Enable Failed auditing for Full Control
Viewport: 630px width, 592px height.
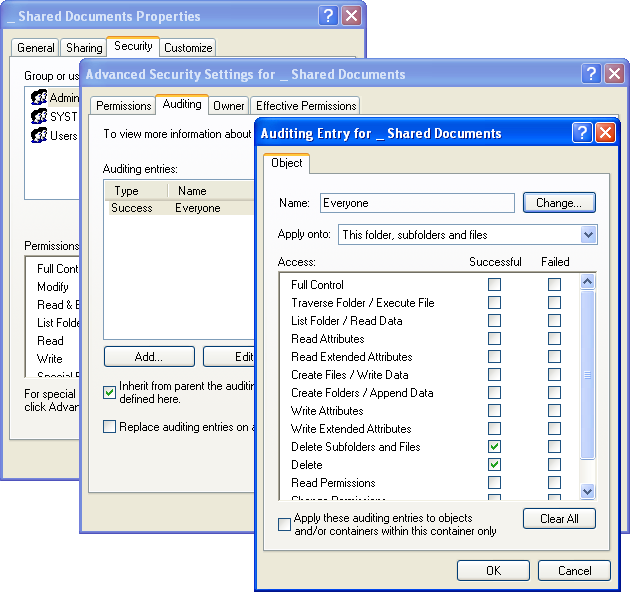point(554,285)
